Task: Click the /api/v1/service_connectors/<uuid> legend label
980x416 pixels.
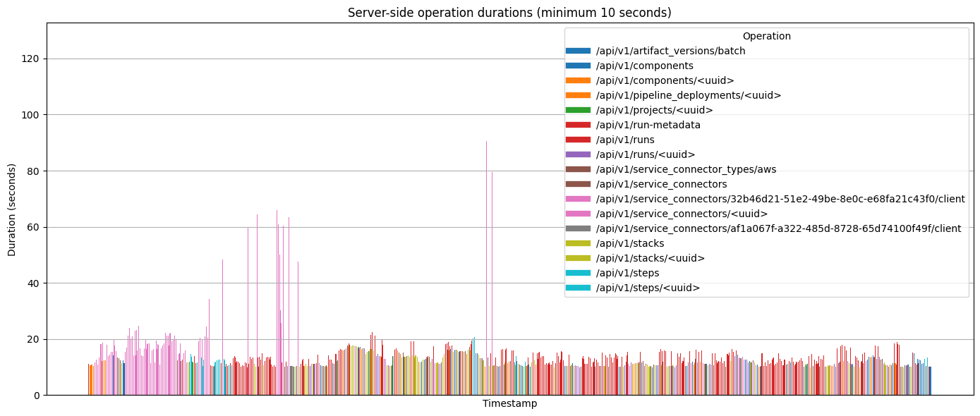Action: (682, 214)
